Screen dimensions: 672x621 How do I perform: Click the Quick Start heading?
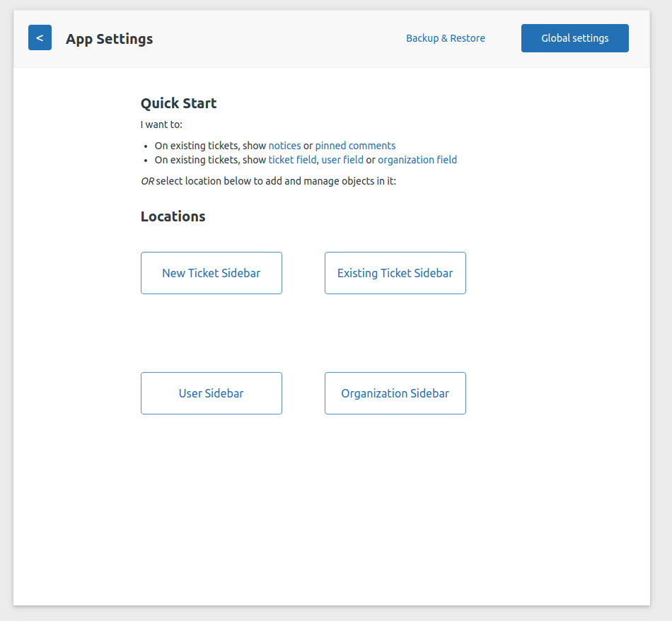[179, 103]
